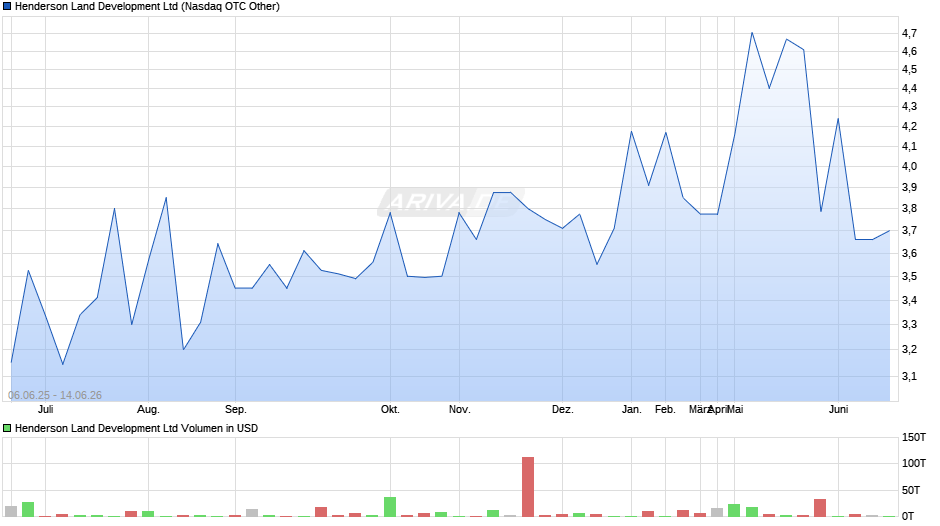
Task: Click the 0T volume axis label
Action: point(908,516)
